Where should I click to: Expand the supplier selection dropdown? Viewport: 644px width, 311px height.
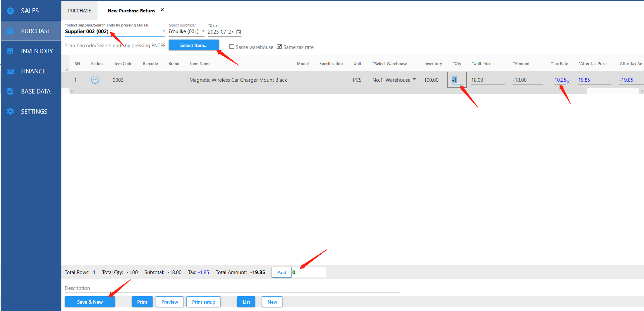pyautogui.click(x=164, y=32)
